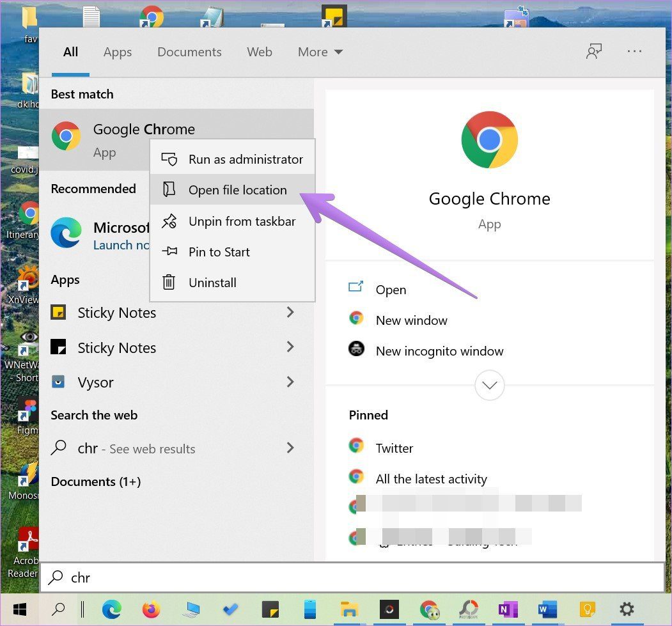Choose Unpin from taskbar
The image size is (672, 626).
point(233,221)
